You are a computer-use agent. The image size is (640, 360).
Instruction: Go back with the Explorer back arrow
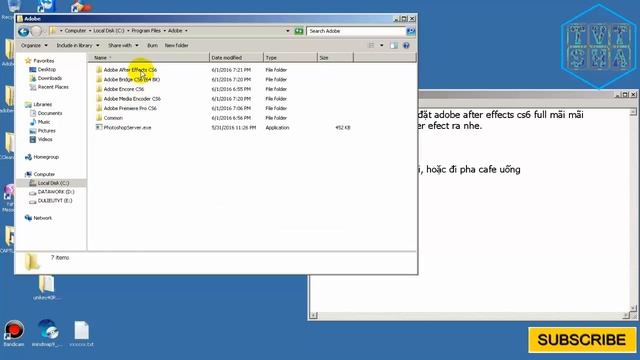24,31
